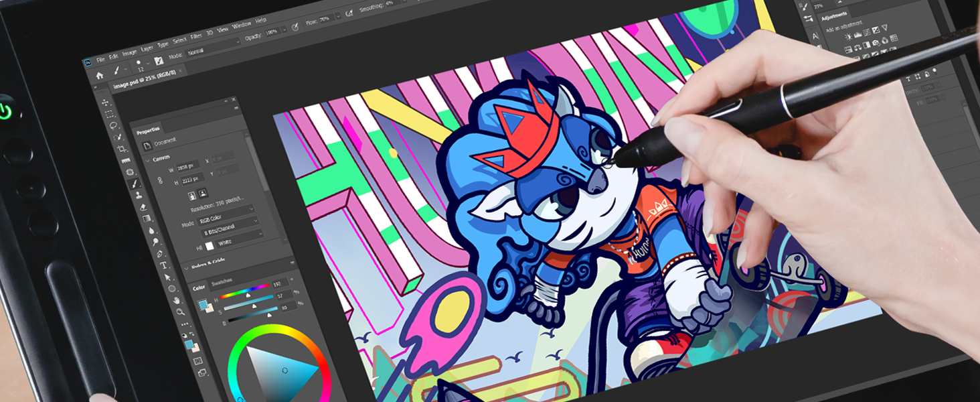Add a Levels adjustment
The width and height of the screenshot is (980, 402).
[857, 35]
